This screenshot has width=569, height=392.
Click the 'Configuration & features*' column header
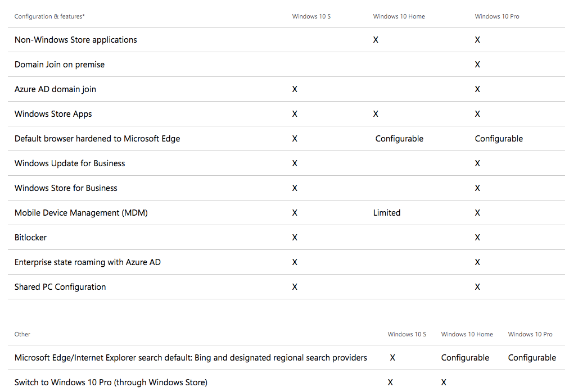[49, 16]
